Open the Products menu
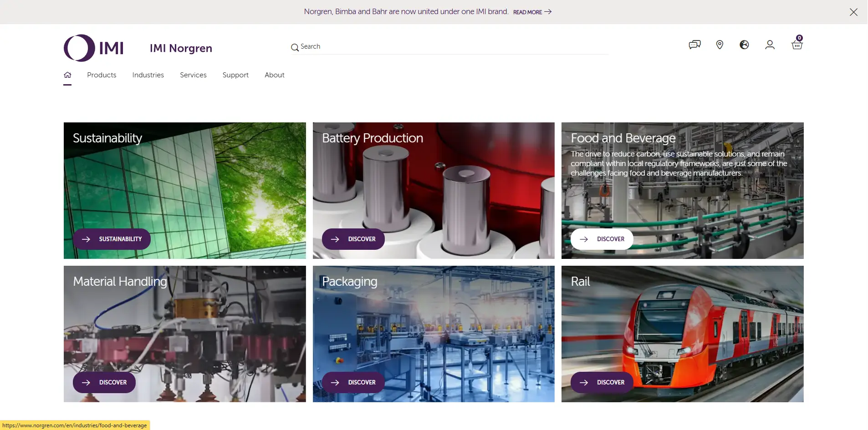This screenshot has height=430, width=868. point(102,75)
